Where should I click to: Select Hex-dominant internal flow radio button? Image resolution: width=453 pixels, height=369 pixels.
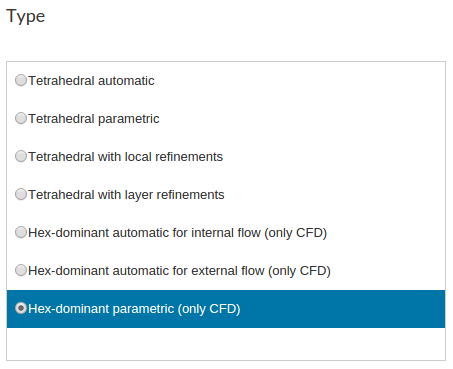[x=21, y=232]
